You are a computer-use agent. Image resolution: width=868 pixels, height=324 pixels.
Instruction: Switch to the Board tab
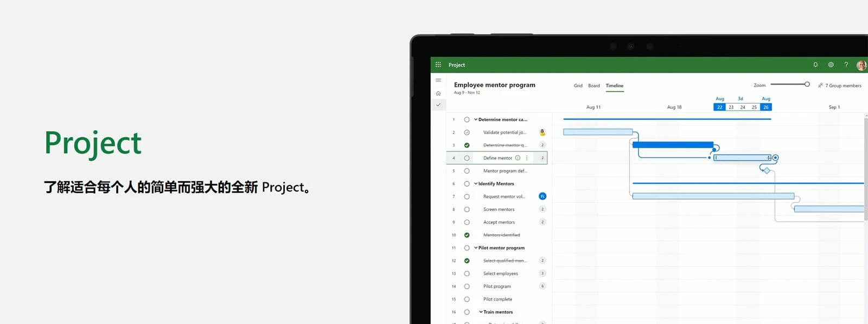[594, 86]
